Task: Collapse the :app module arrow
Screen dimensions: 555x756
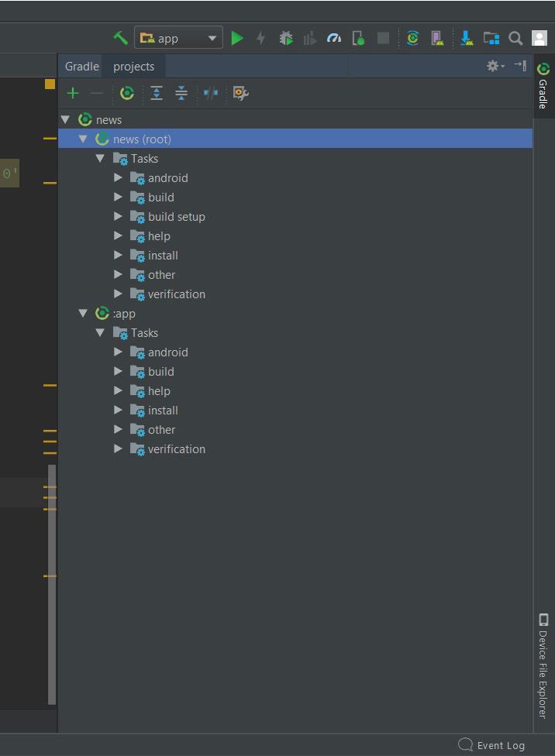Action: pos(83,314)
